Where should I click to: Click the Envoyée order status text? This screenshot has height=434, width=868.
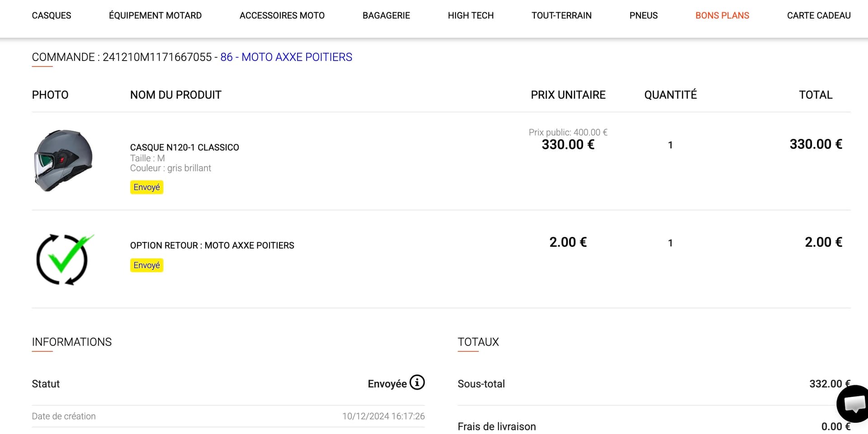[387, 384]
